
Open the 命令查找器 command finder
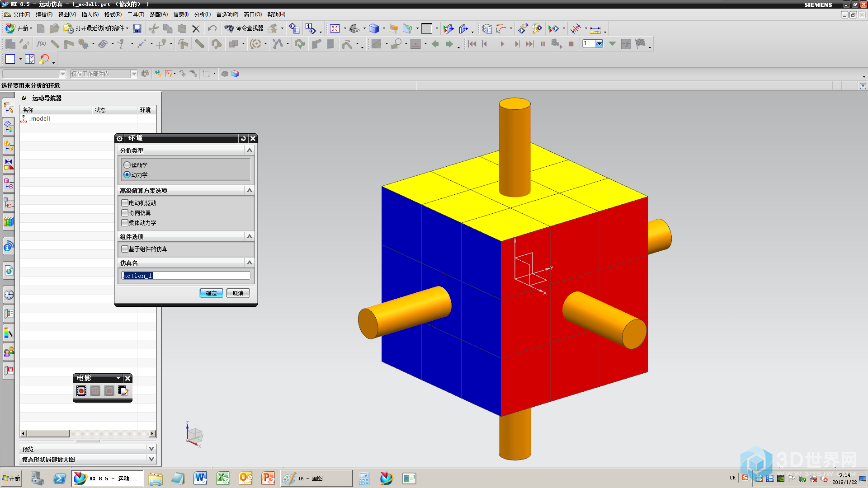click(x=244, y=28)
